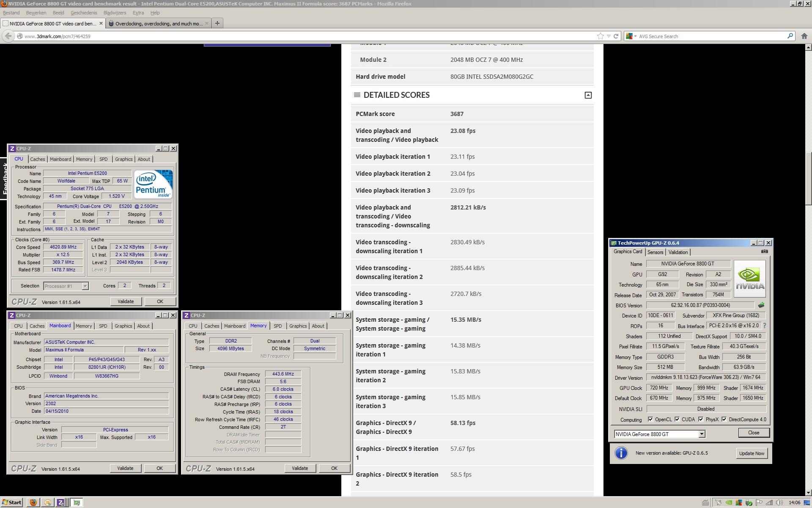Click the Firefox home icon
Screen dimensions: 812x508
point(804,36)
